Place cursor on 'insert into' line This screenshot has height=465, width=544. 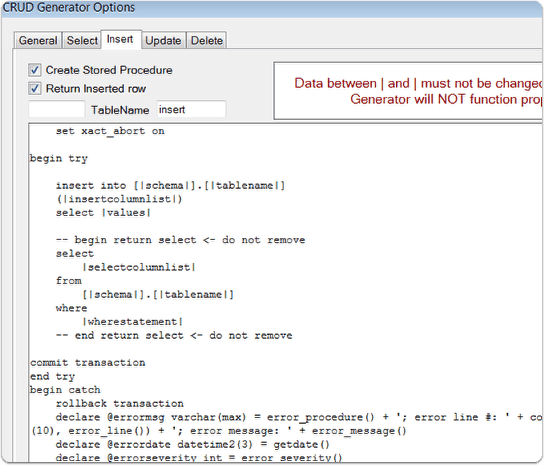click(170, 186)
